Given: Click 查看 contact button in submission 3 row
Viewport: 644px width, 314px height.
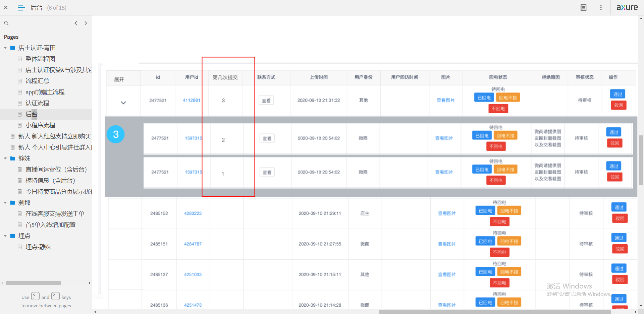Looking at the screenshot, I should (x=266, y=101).
